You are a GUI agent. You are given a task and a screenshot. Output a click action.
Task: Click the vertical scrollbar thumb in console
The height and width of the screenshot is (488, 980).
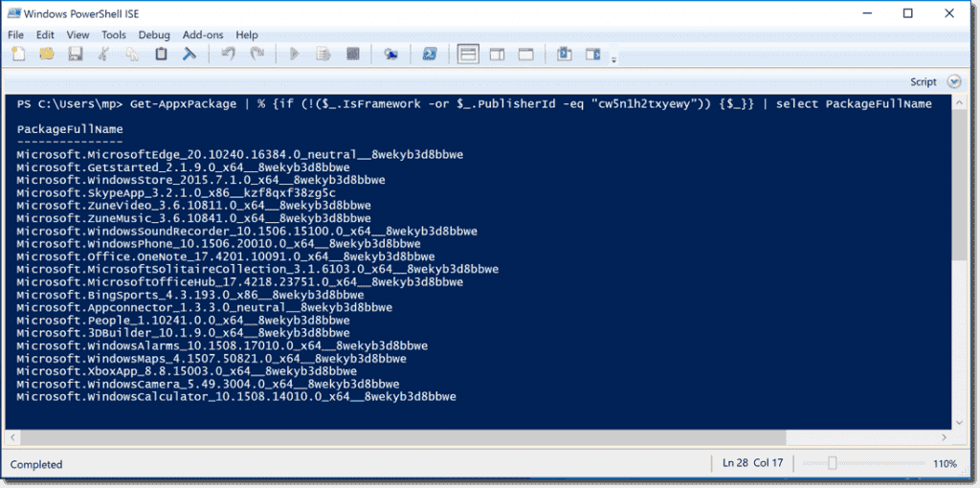961,185
